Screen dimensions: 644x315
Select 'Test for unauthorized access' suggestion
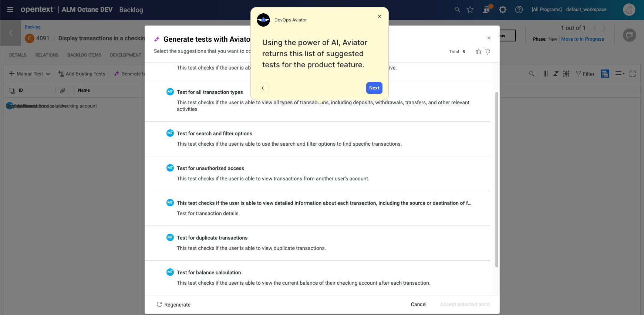tap(317, 173)
